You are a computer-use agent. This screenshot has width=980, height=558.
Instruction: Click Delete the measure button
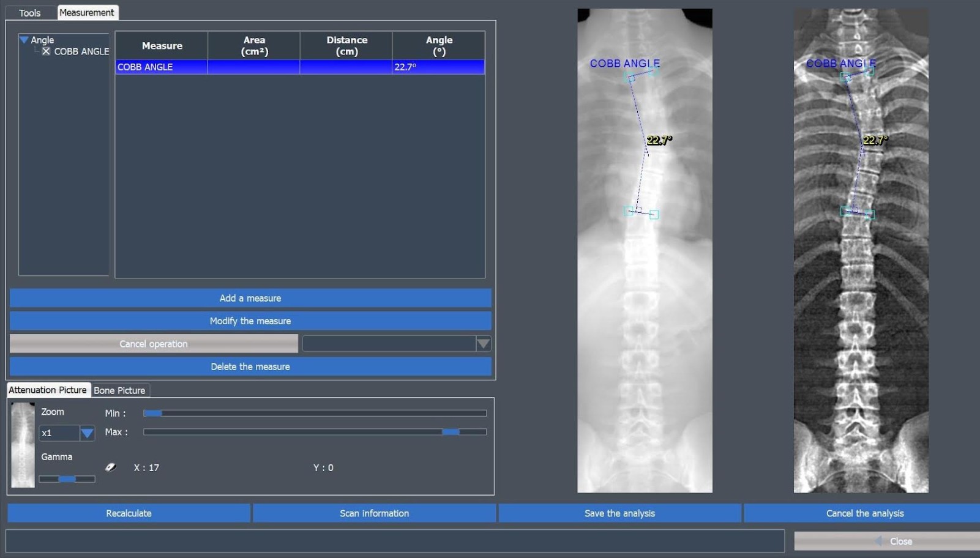click(250, 366)
